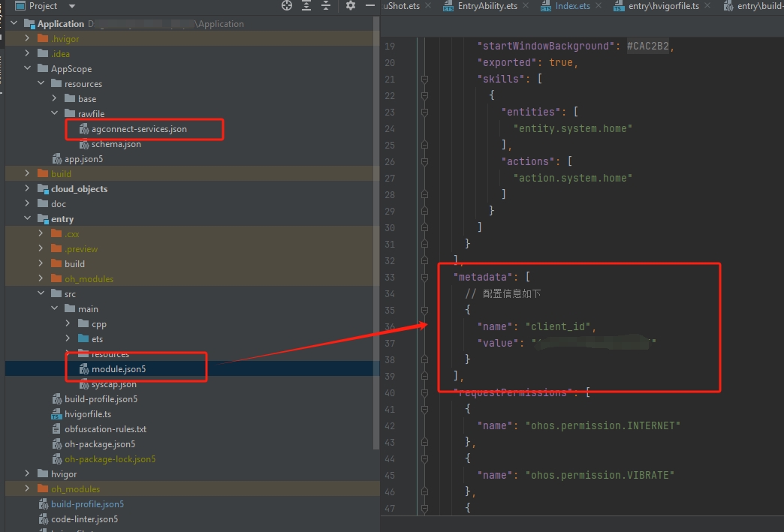Image resolution: width=784 pixels, height=532 pixels.
Task: Open entry build-profile.json5 file
Action: 101,398
